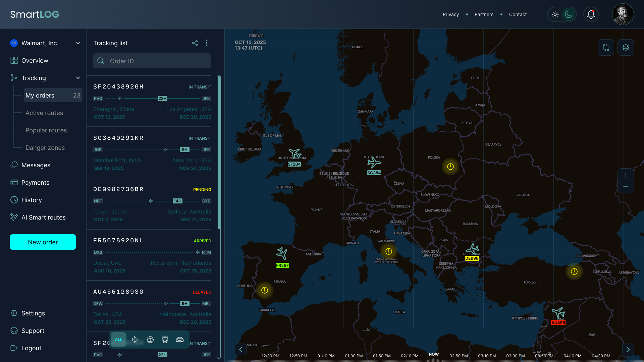Open the Privacy link
The height and width of the screenshot is (362, 644).
(x=450, y=14)
